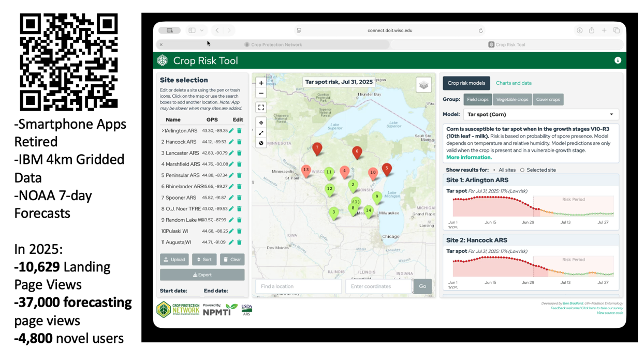
Task: Switch to Crop Protection Network browser tab
Action: (273, 44)
